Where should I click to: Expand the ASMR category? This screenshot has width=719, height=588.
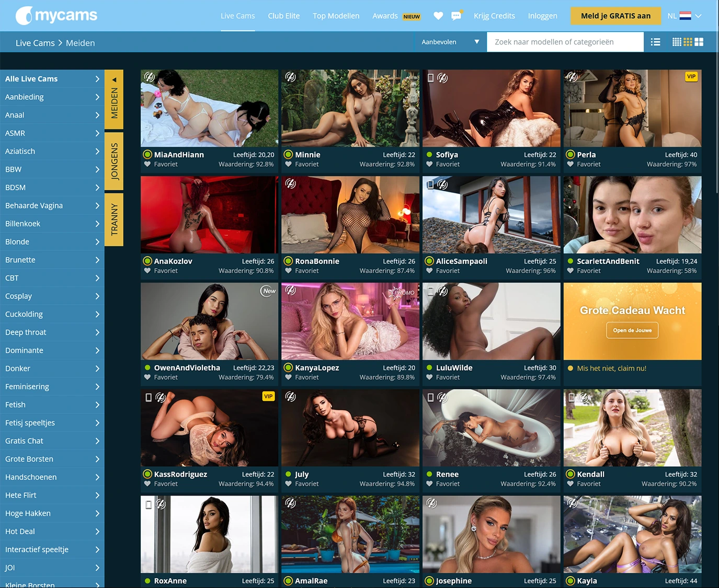pyautogui.click(x=52, y=133)
